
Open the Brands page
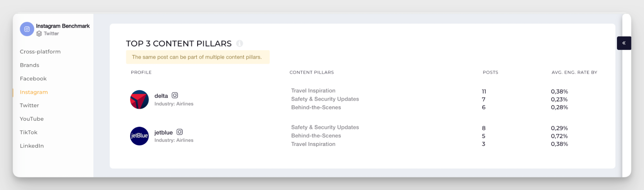pyautogui.click(x=29, y=65)
